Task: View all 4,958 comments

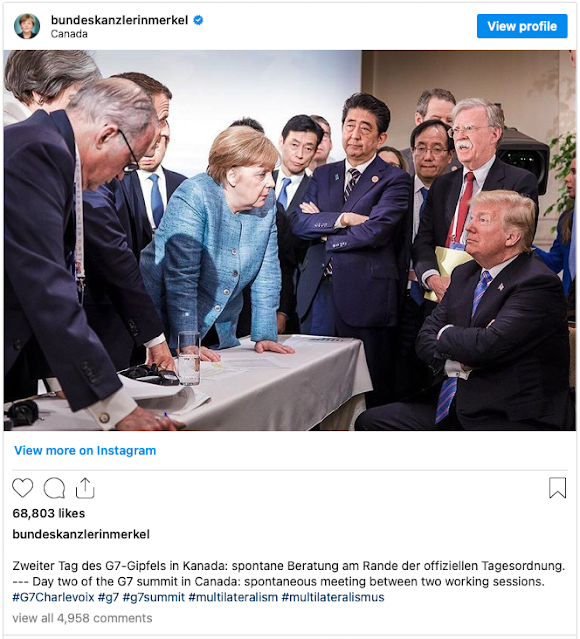Action: coord(82,618)
